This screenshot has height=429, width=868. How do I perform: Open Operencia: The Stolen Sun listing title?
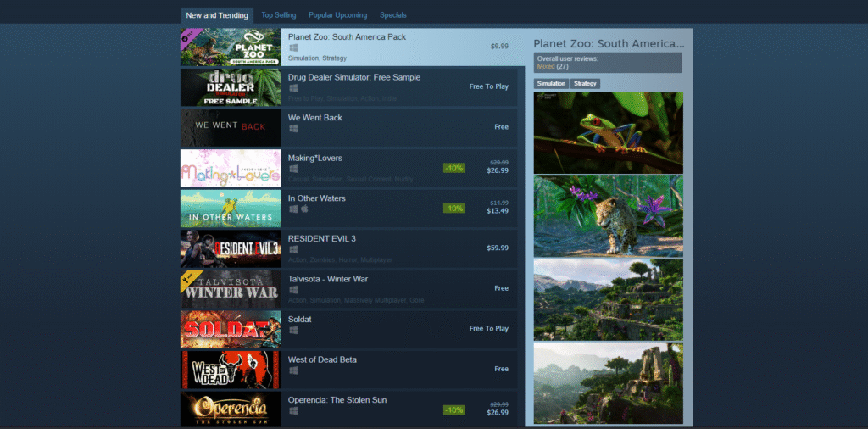click(337, 400)
